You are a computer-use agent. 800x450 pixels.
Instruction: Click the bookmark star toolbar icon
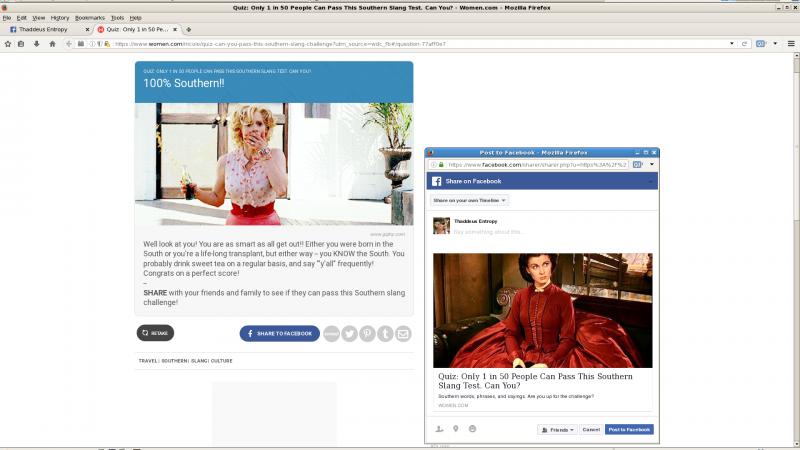tap(7, 44)
